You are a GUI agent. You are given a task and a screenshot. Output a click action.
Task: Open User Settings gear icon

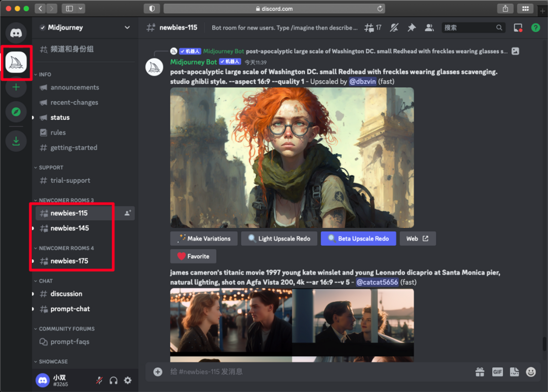pyautogui.click(x=128, y=380)
